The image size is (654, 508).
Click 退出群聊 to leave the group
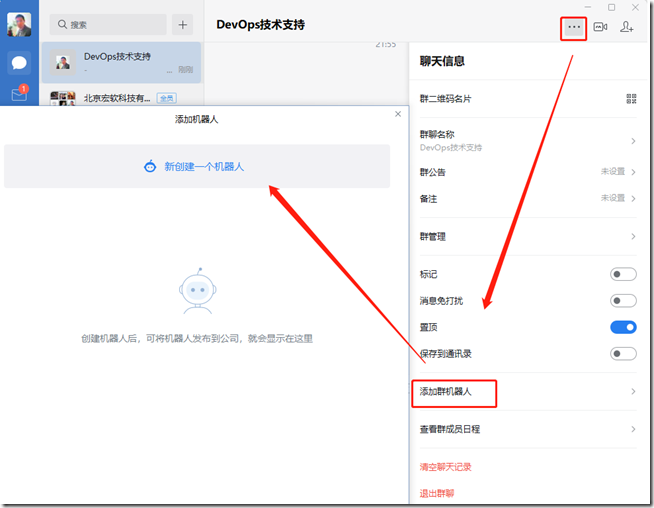pos(437,493)
